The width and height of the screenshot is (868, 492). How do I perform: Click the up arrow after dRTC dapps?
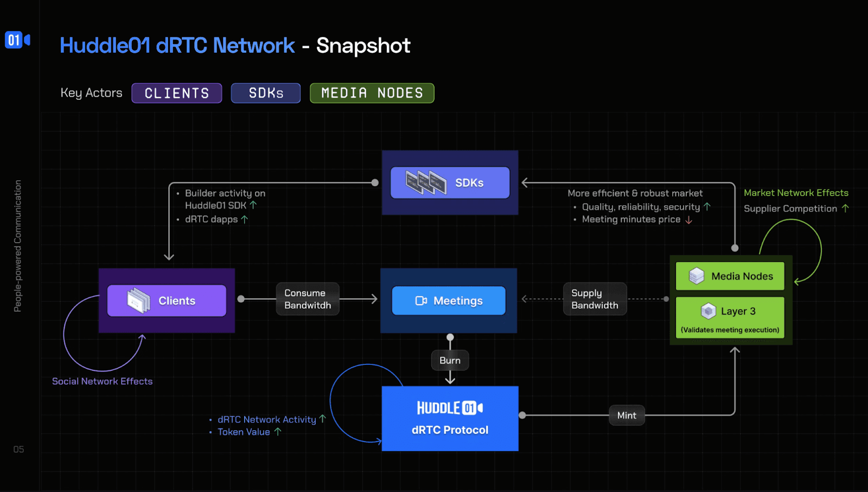click(x=245, y=219)
